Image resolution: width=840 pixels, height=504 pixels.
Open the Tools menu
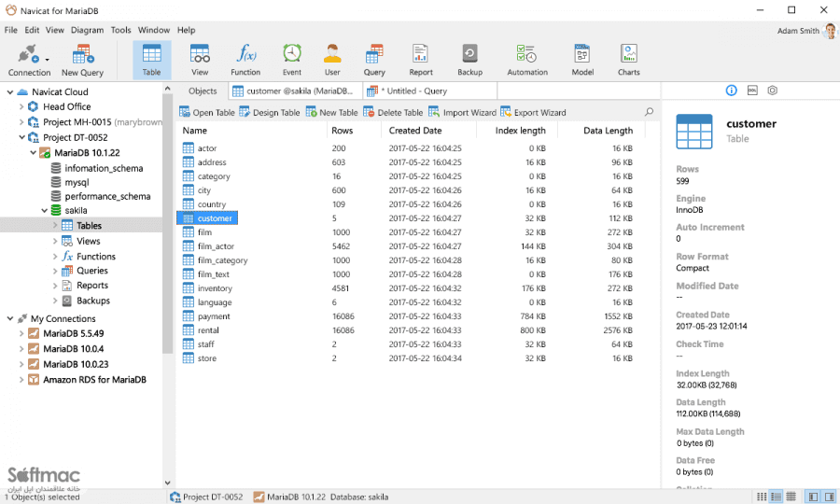tap(120, 30)
